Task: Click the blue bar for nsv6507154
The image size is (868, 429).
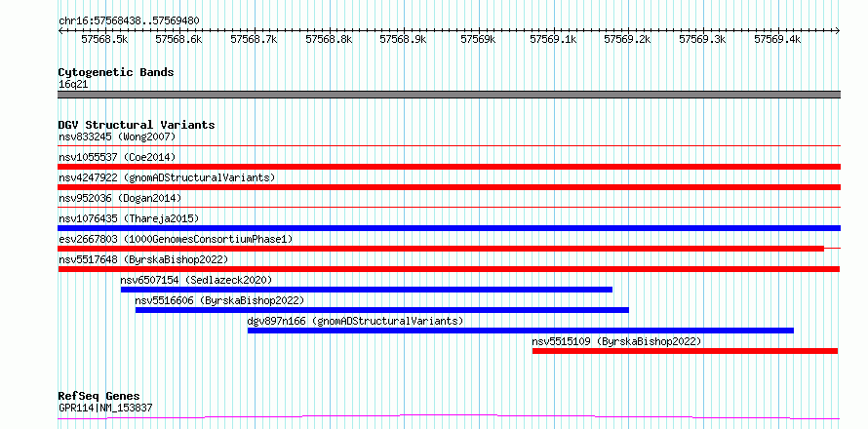Action: (x=367, y=290)
